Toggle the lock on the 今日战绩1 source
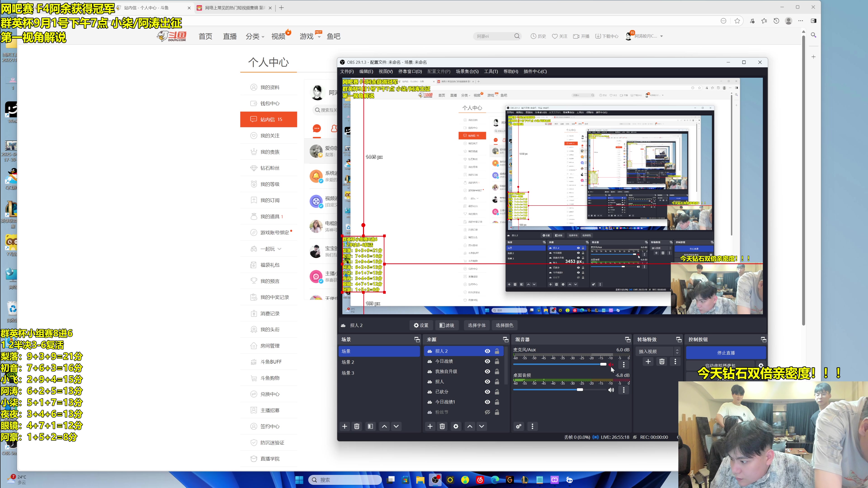 tap(497, 402)
